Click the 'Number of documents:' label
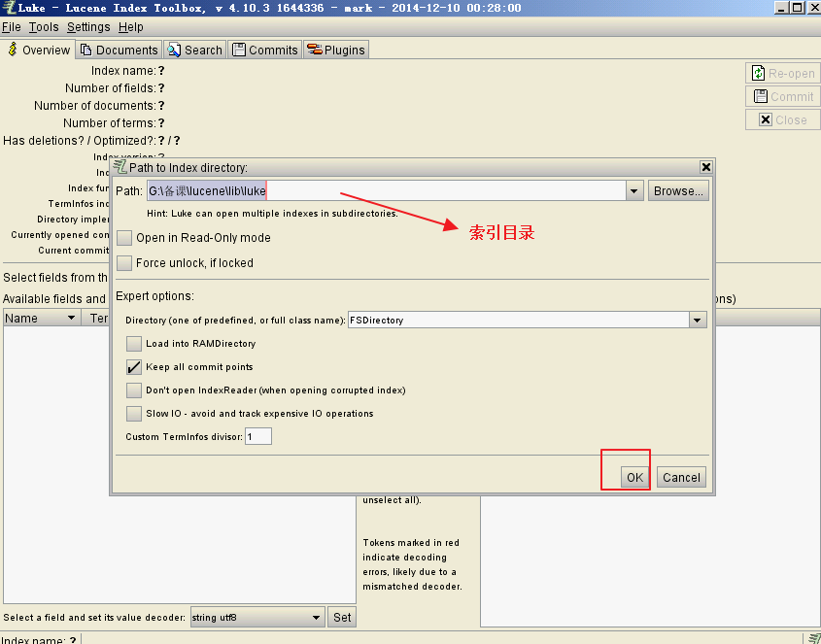Image resolution: width=821 pixels, height=644 pixels. tap(95, 106)
